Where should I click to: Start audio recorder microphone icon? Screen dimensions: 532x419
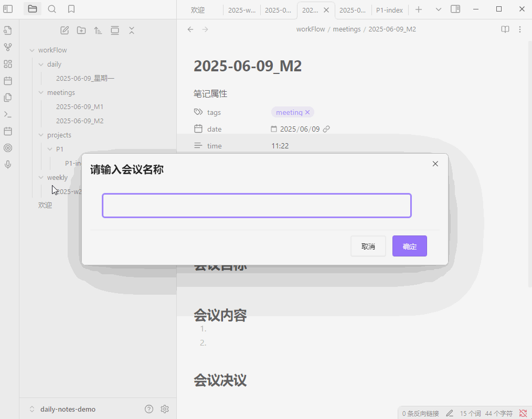8,165
